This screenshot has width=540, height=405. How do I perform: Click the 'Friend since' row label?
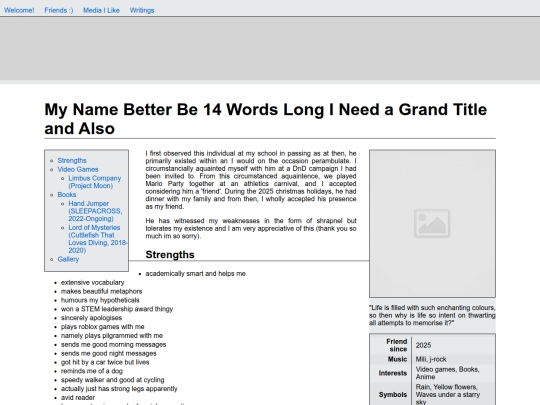pos(396,345)
